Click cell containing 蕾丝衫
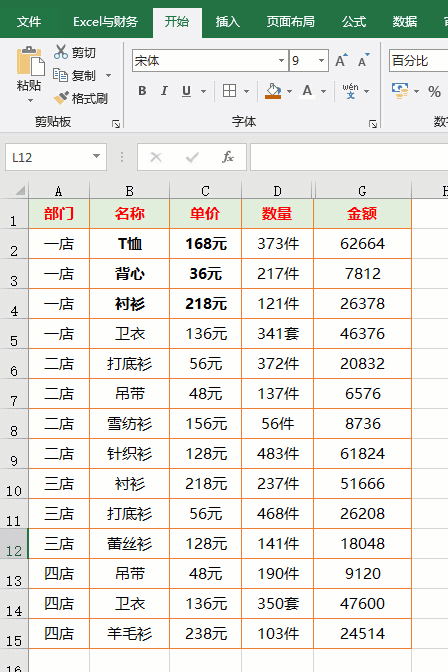 click(x=129, y=543)
